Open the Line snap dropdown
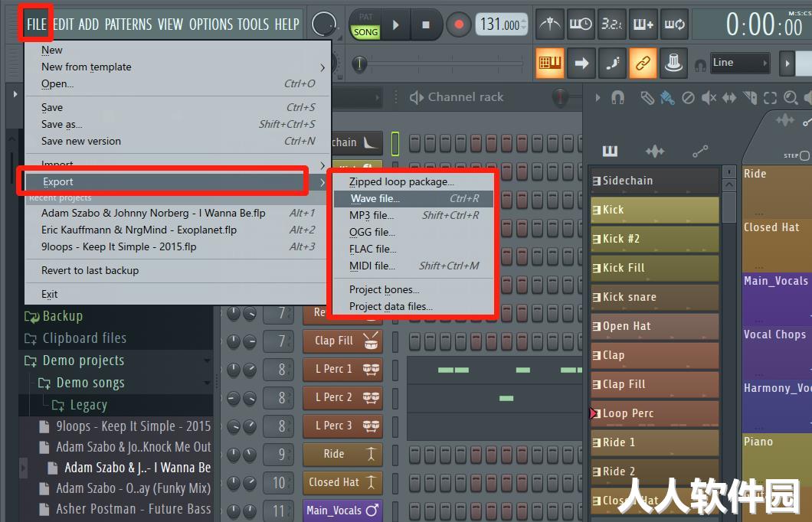The height and width of the screenshot is (522, 812). point(739,63)
